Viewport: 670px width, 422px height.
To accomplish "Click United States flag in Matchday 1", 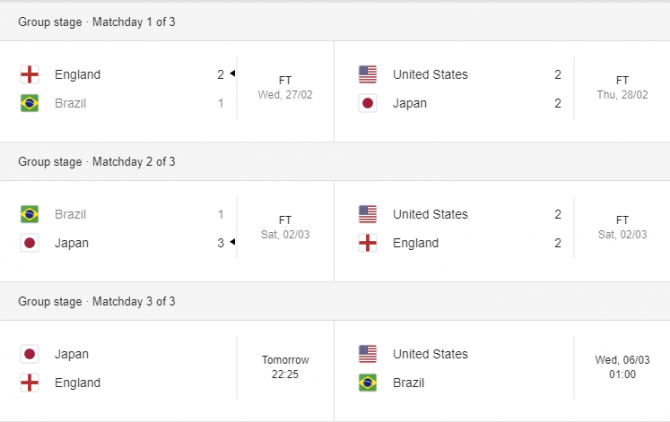I will point(368,74).
